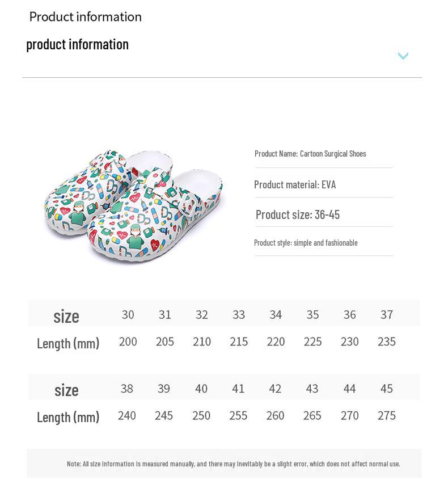448x501 pixels.
Task: Select size 30 in the size chart
Action: [x=128, y=314]
